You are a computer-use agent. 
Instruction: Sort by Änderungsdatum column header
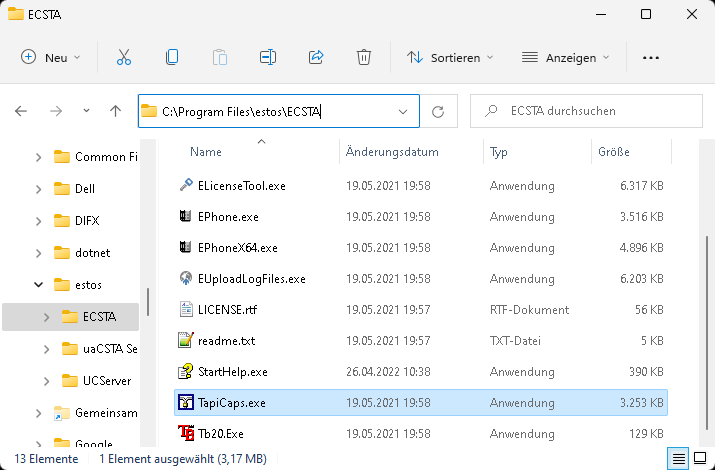[392, 153]
